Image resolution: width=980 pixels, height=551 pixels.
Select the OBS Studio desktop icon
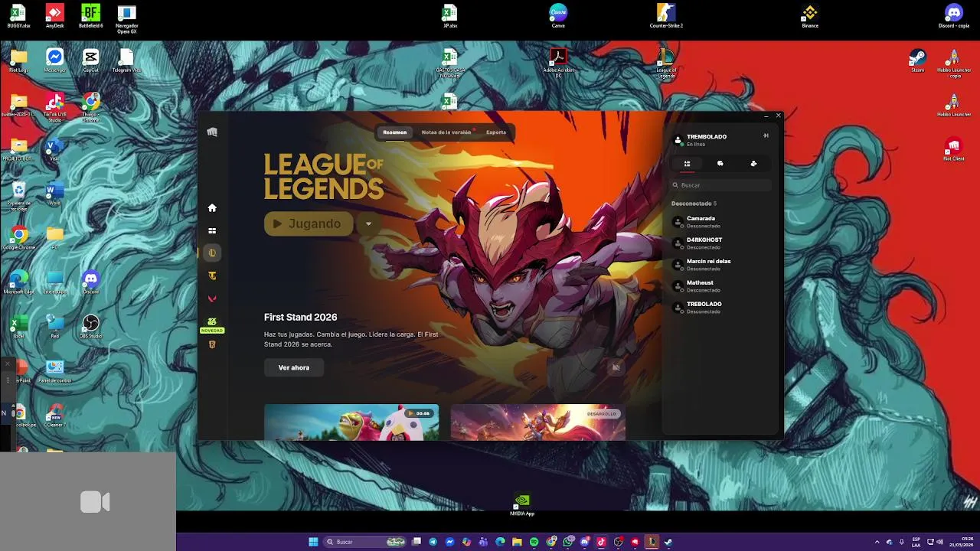pos(90,327)
